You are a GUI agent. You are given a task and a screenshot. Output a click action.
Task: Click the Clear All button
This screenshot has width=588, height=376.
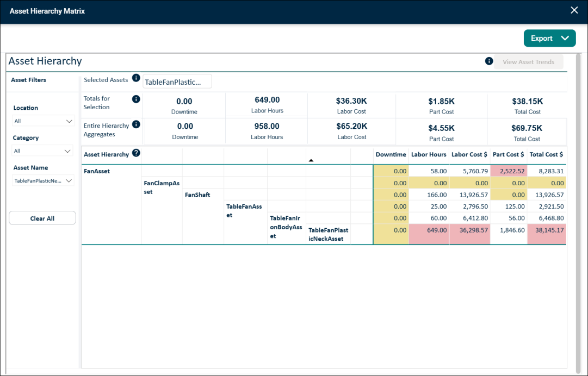coord(42,218)
